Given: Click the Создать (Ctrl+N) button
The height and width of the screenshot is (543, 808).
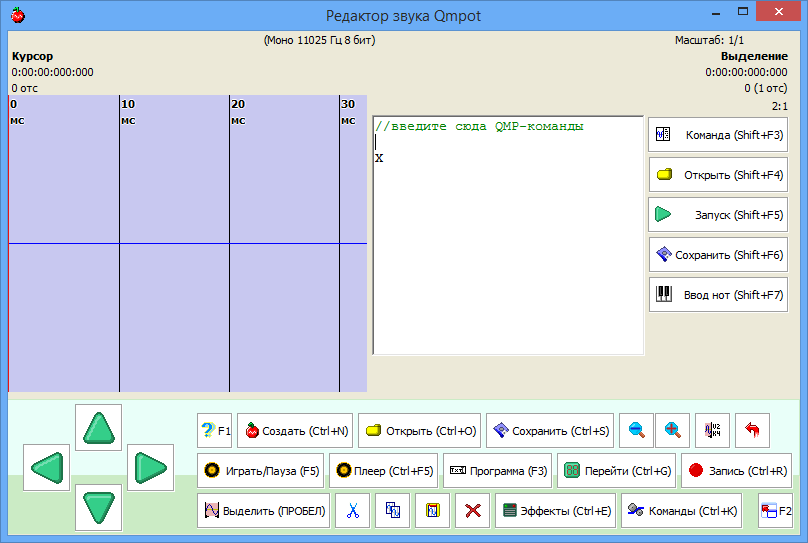Looking at the screenshot, I should [x=295, y=430].
